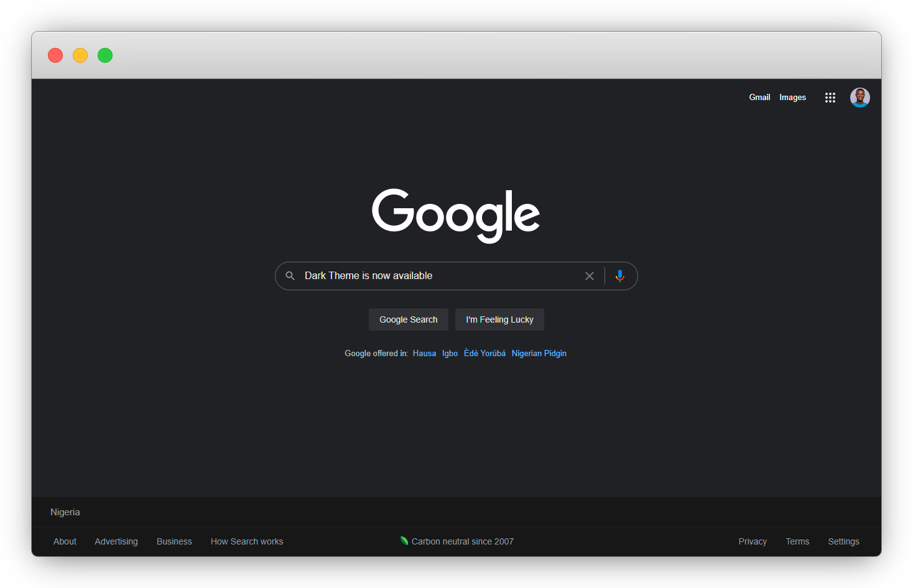Click the Google logo

pyautogui.click(x=456, y=215)
